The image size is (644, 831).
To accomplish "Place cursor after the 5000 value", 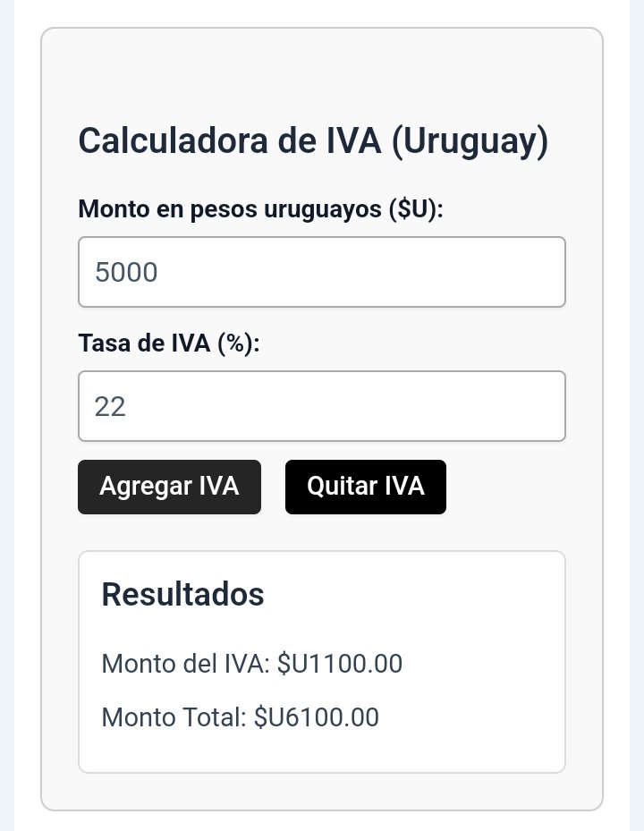I will 158,273.
